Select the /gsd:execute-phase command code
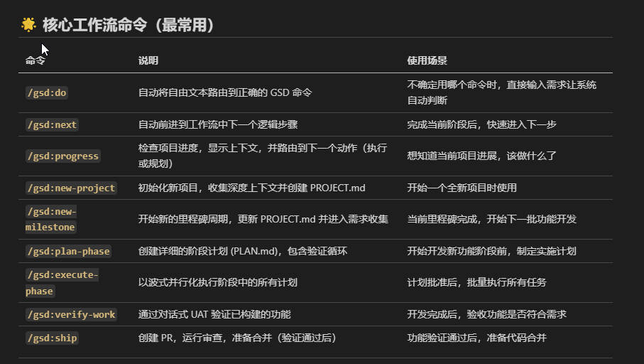 (x=62, y=283)
